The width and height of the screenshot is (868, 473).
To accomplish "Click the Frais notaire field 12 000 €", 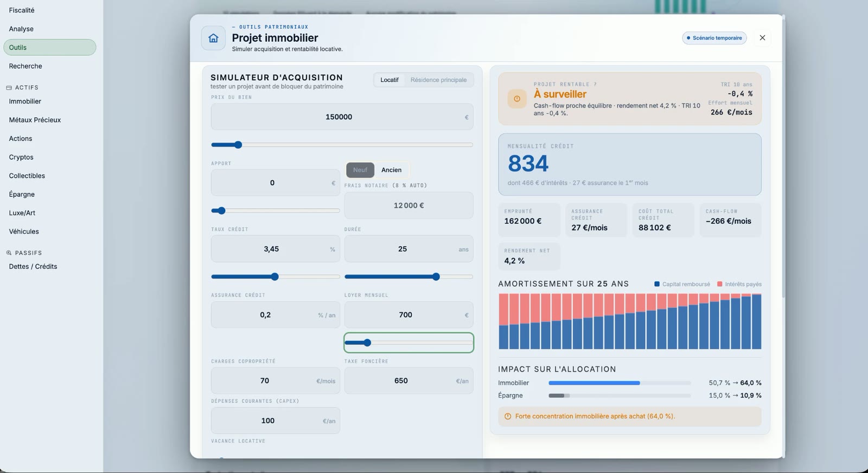I will point(409,206).
